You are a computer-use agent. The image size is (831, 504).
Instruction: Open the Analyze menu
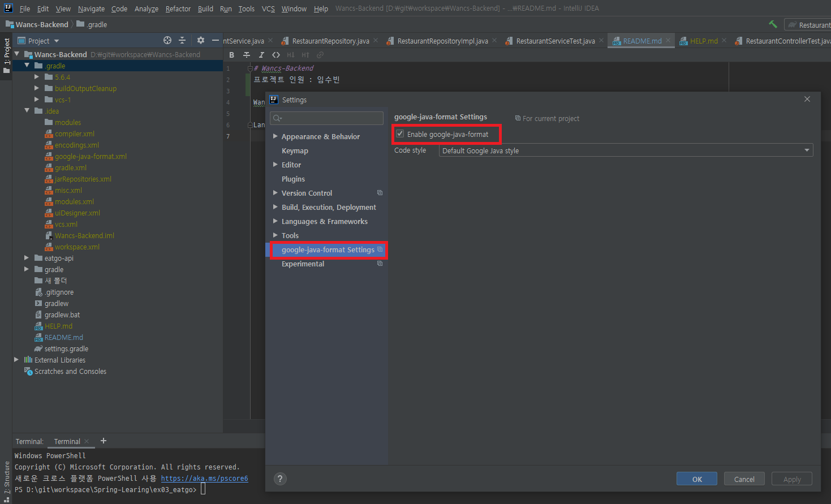click(x=147, y=8)
